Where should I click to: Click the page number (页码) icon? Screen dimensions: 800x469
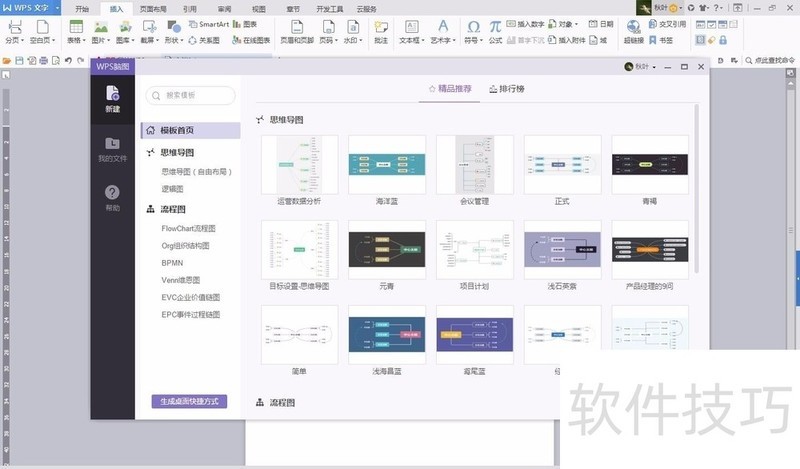pyautogui.click(x=328, y=27)
